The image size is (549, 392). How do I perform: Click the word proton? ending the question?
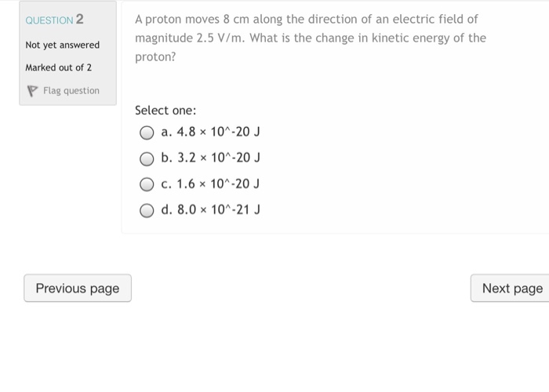pyautogui.click(x=155, y=57)
